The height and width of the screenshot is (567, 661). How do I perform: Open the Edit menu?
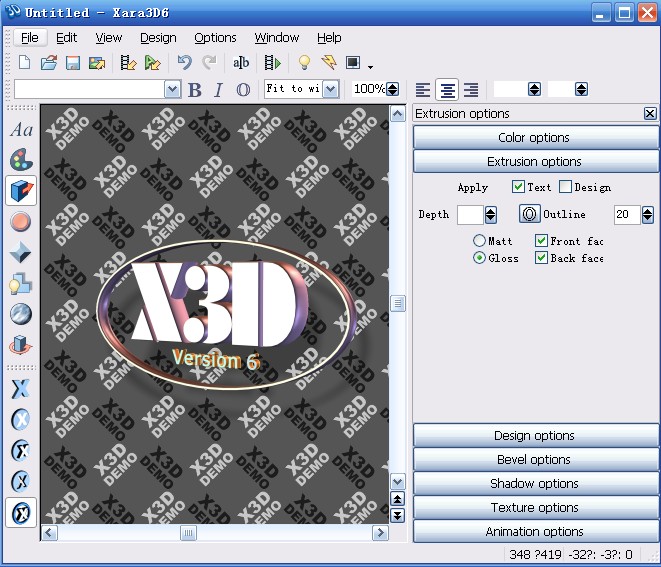tap(66, 38)
